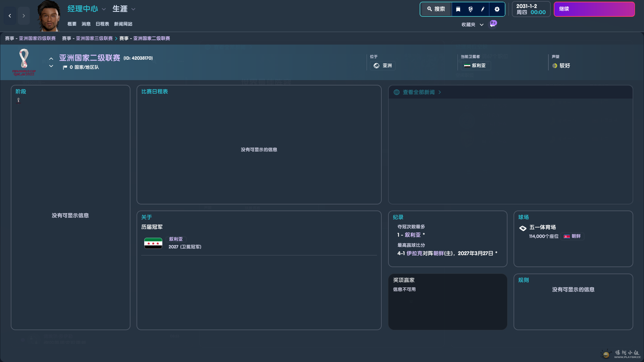Screen dimensions: 644x362
Task: Expand the 生涯 dropdown arrow
Action: point(133,9)
